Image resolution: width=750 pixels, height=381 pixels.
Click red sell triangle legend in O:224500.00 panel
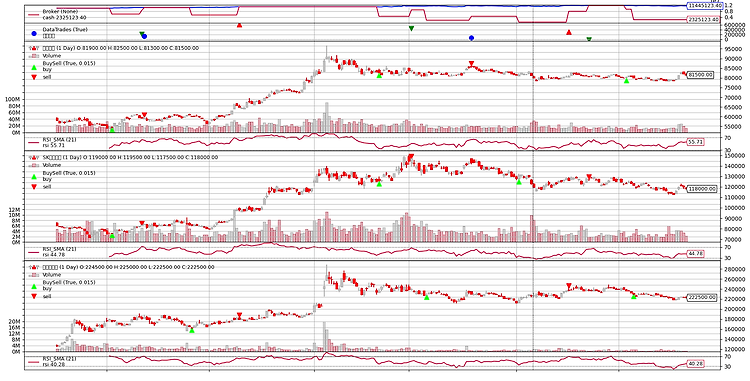coord(33,296)
